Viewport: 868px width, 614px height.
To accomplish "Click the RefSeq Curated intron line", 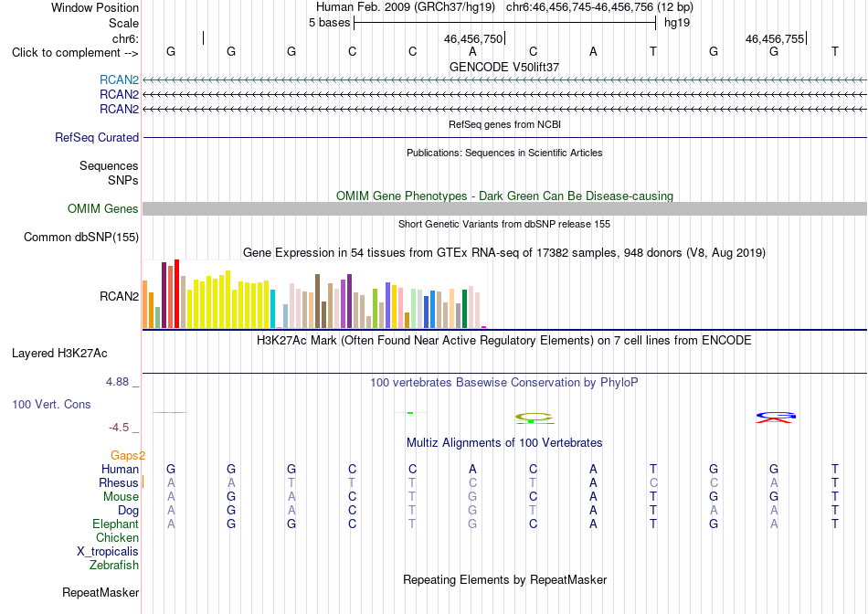I will click(504, 137).
